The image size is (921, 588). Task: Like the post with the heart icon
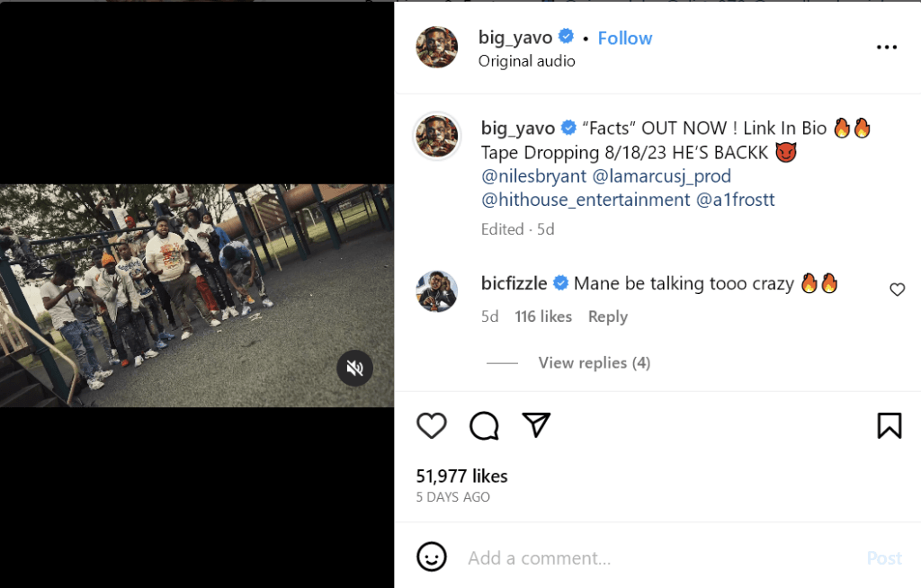tap(432, 425)
